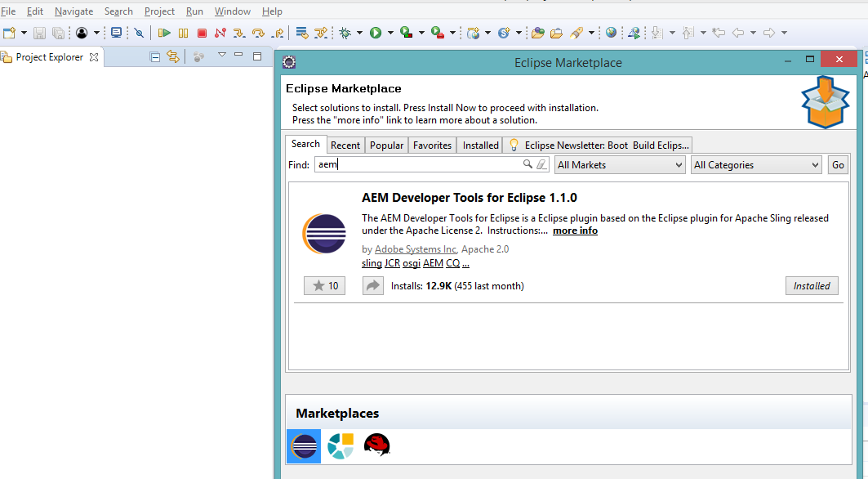The height and width of the screenshot is (479, 868).
Task: Open the New wizard icon
Action: click(7, 32)
